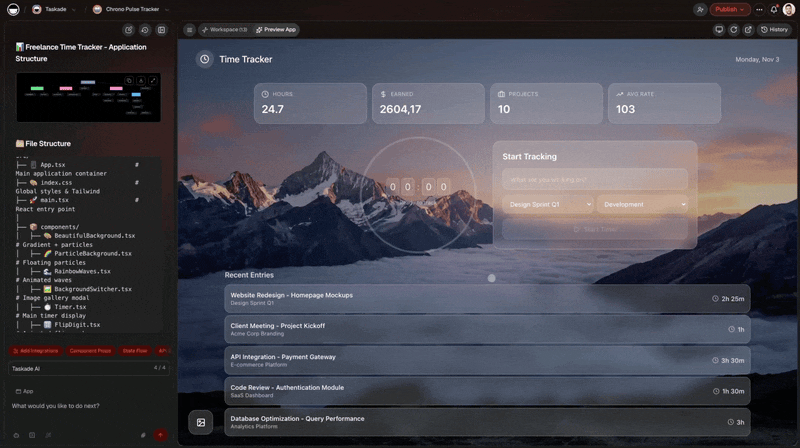Click the Component Props suggestion chip

click(x=90, y=351)
